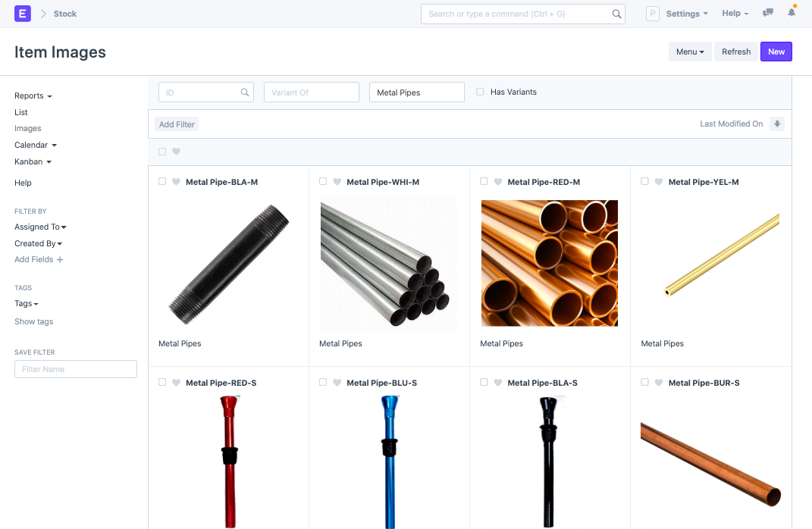Image resolution: width=812 pixels, height=529 pixels.
Task: Select Metal Pipe-WHI-M checkbox
Action: 323,181
